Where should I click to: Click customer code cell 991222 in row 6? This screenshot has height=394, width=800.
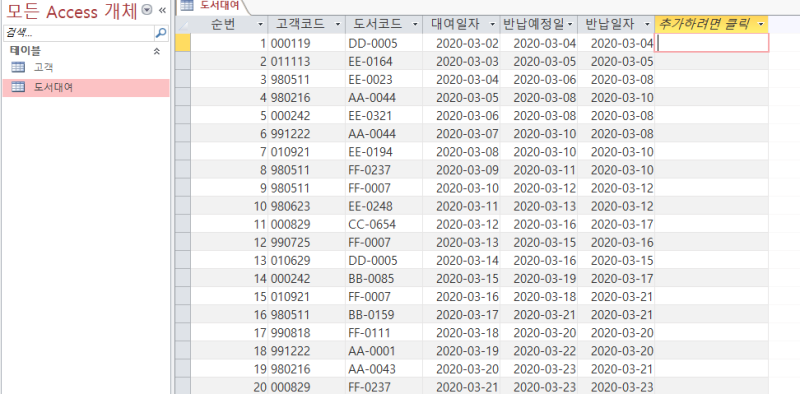(x=307, y=134)
